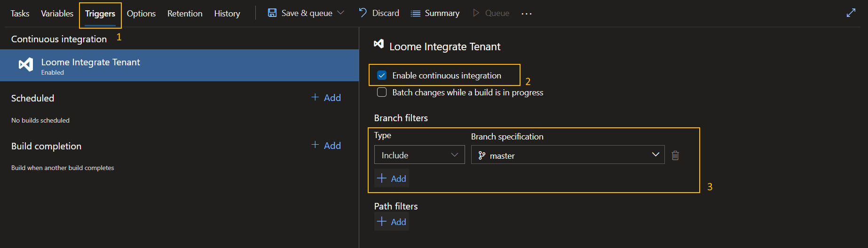Screen dimensions: 868x248
Task: Toggle Enable continuous integration checkbox
Action: coord(382,75)
